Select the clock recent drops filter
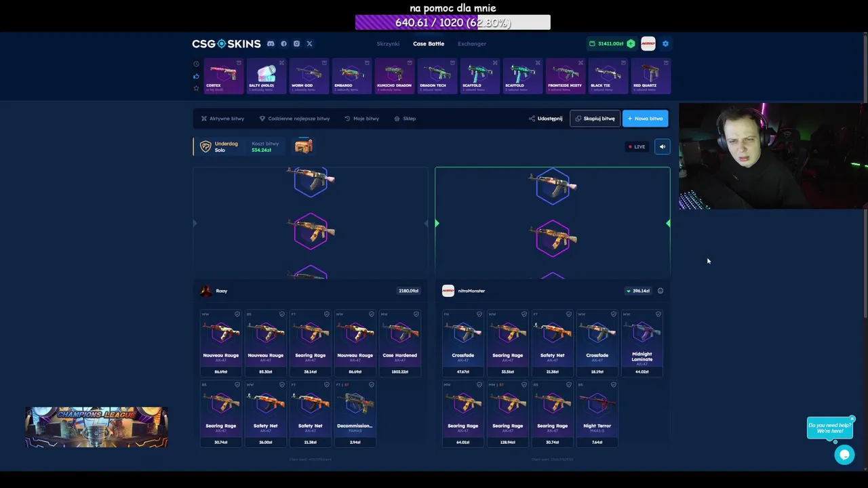Screen dimensions: 868x488 [x=196, y=64]
